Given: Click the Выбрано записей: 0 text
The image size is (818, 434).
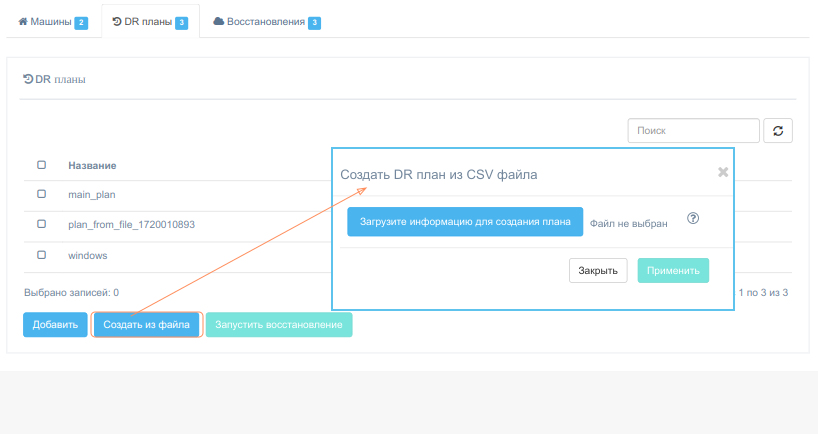Looking at the screenshot, I should (71, 293).
